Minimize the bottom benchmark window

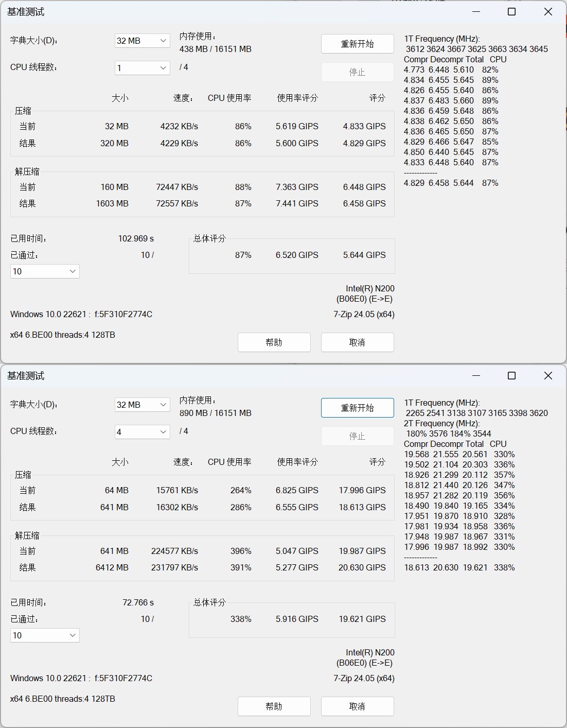click(x=476, y=375)
